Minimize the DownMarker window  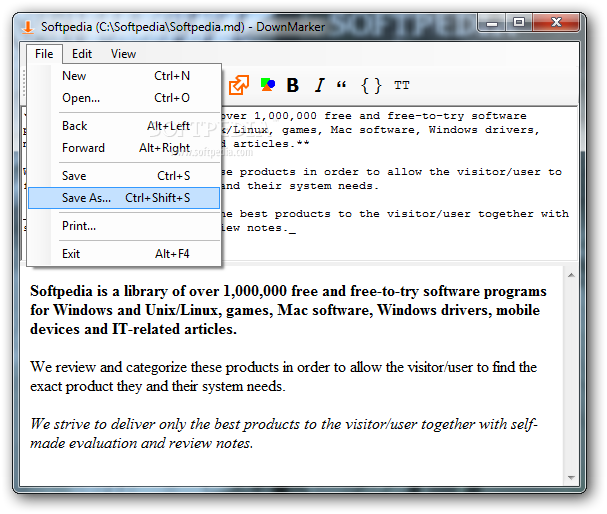coord(492,23)
